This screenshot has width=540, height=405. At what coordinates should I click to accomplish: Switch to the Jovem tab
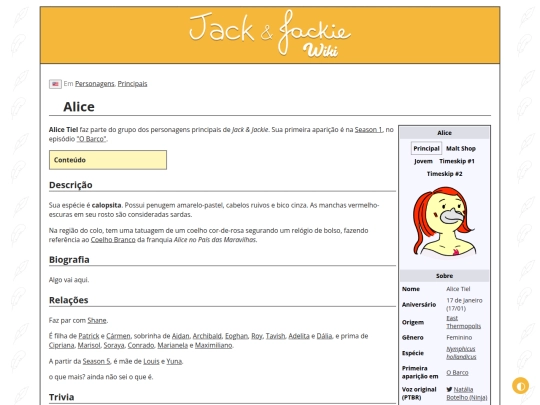click(423, 161)
